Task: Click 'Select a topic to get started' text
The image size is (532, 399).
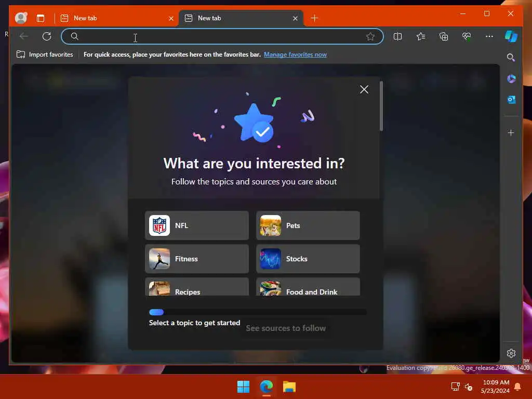Action: [x=194, y=323]
